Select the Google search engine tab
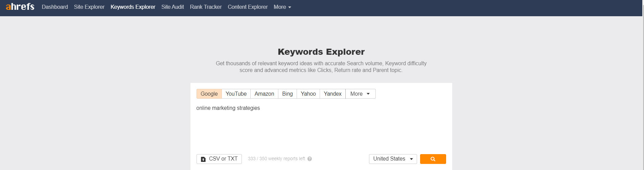 point(209,94)
